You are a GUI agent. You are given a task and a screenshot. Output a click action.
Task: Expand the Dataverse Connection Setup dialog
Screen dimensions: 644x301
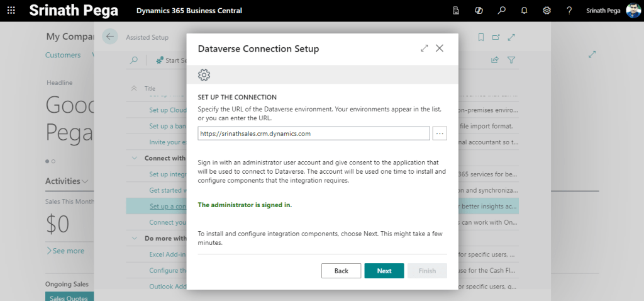click(425, 48)
